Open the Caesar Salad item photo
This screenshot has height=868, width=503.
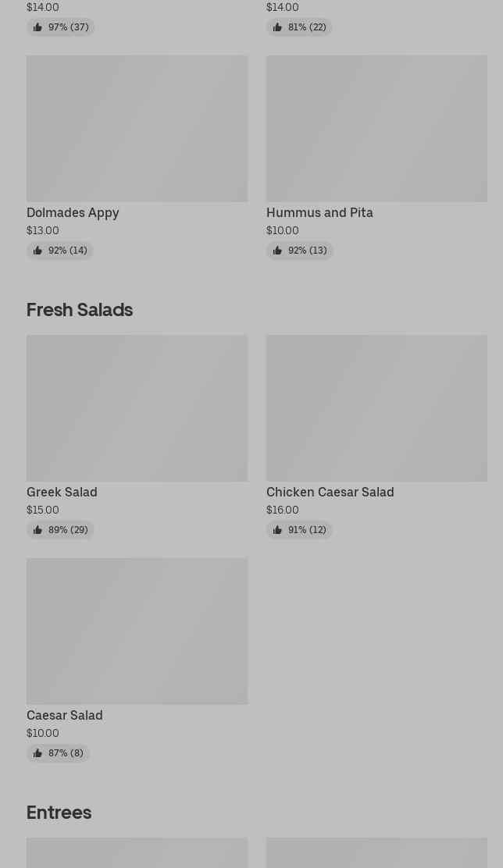point(137,631)
